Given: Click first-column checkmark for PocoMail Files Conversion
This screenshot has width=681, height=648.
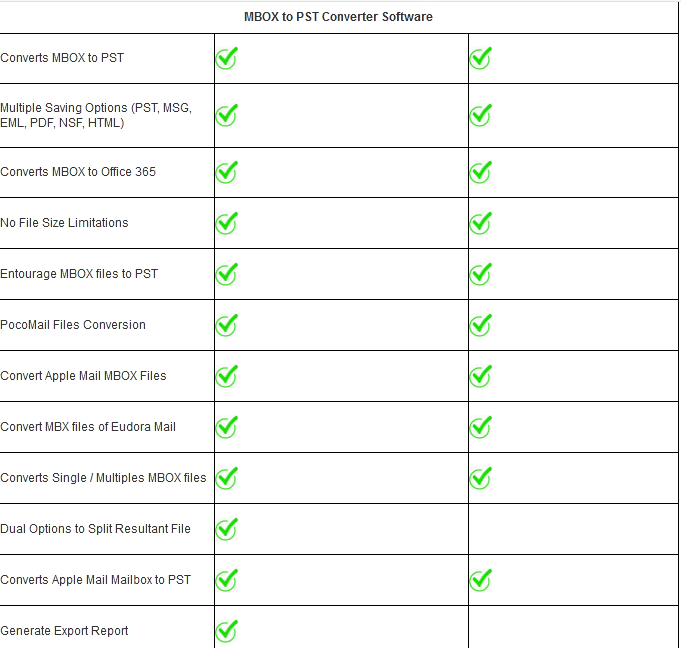Looking at the screenshot, I should click(227, 325).
